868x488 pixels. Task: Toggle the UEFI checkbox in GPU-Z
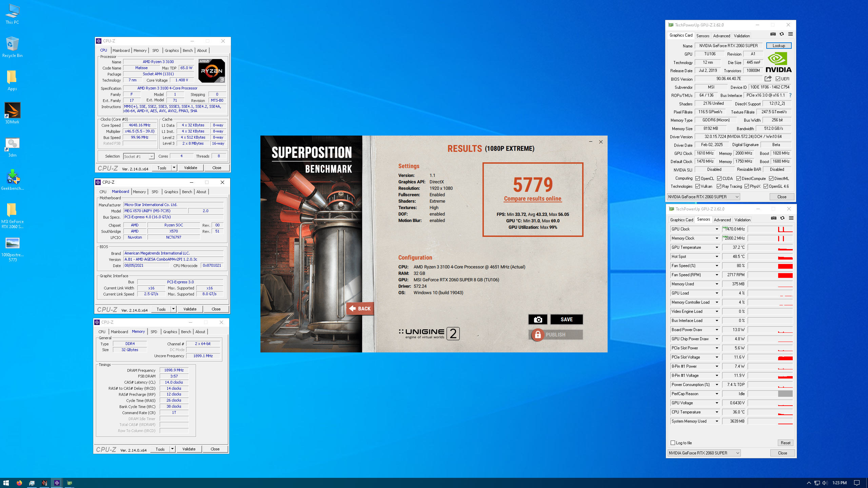(778, 79)
